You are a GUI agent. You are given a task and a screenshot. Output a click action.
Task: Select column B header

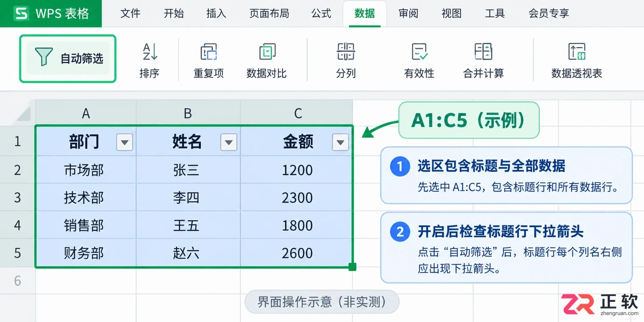(x=188, y=114)
